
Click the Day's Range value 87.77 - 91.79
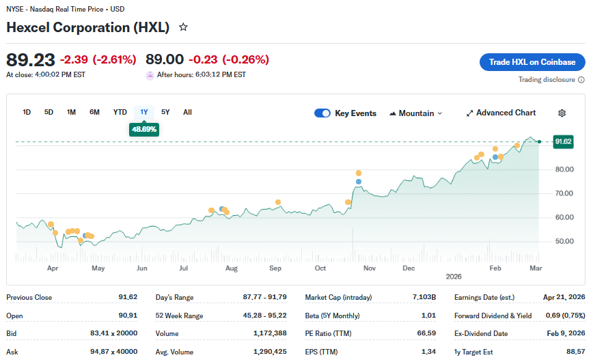click(x=265, y=297)
